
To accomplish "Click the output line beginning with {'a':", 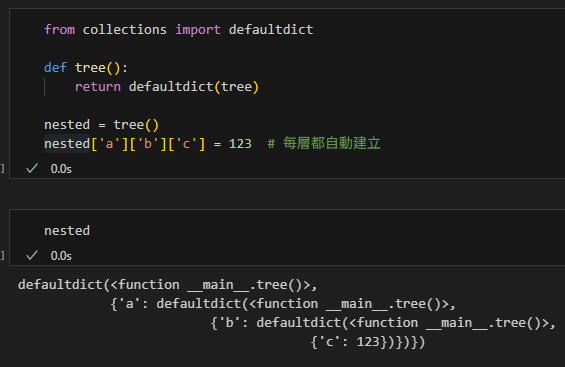I will [x=283, y=304].
